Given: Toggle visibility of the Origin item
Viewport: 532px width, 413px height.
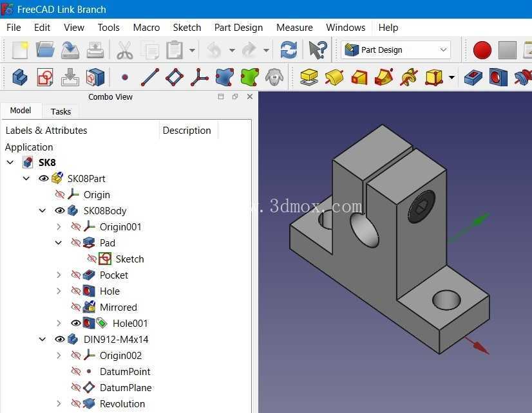Looking at the screenshot, I should (x=60, y=194).
